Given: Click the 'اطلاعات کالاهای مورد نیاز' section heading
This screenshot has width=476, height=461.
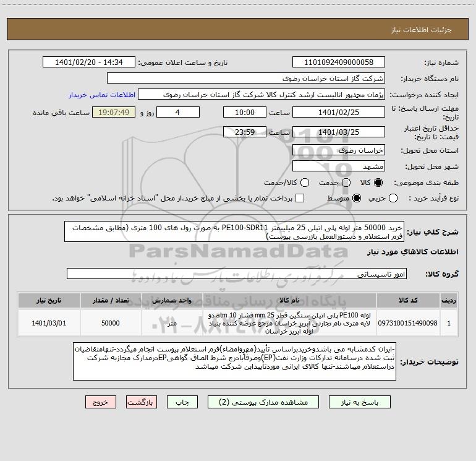Looking at the screenshot, I should click(413, 252).
